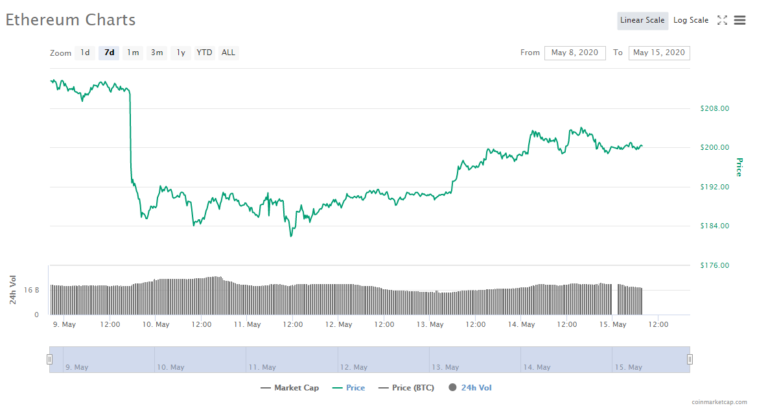Click the $184.00 price axis label
The width and height of the screenshot is (768, 419).
[x=714, y=226]
